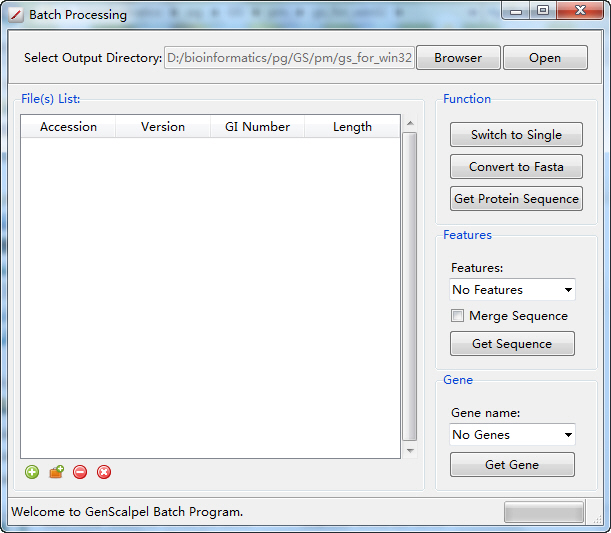
Task: Click the Get Protein Sequence button
Action: pos(516,199)
